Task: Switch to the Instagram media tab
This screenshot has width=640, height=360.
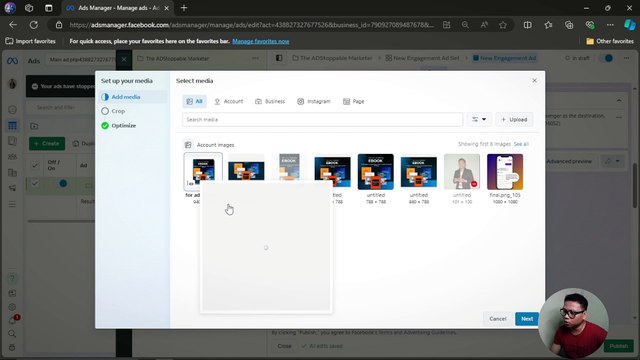Action: pos(313,101)
